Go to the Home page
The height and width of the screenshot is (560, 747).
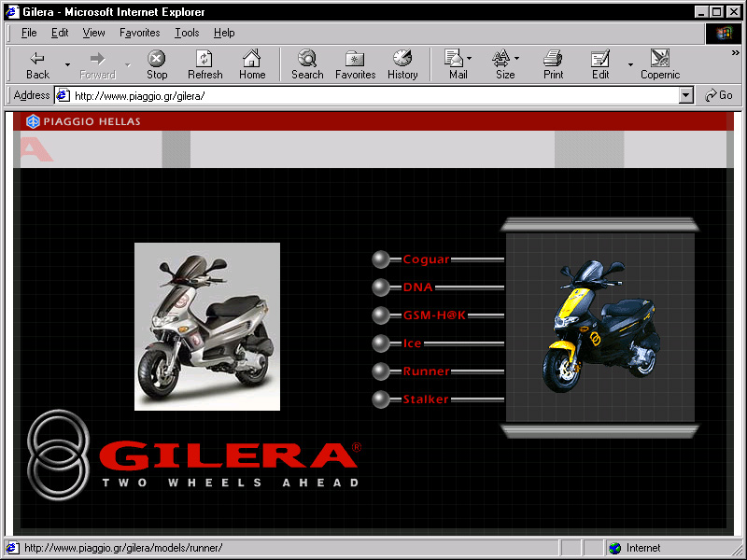[252, 64]
